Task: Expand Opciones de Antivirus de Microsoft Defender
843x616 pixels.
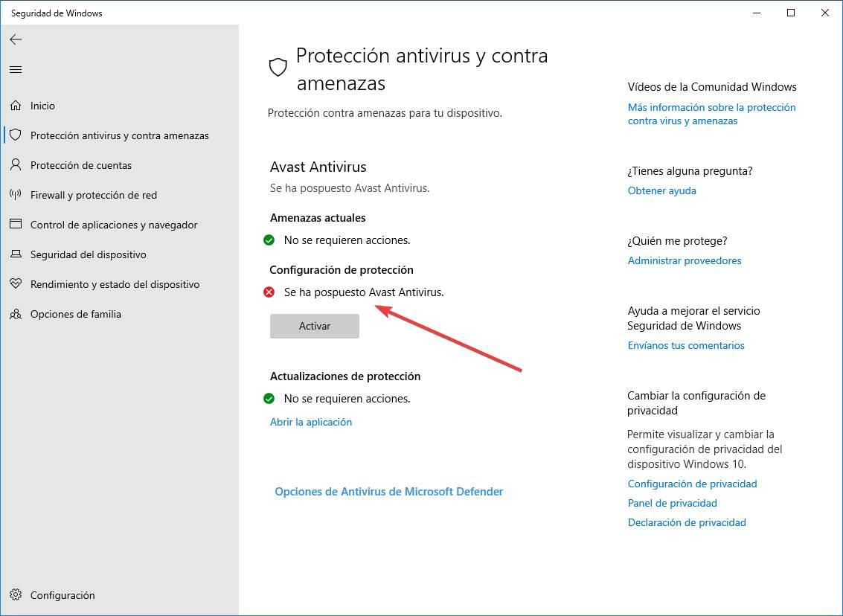Action: tap(388, 491)
